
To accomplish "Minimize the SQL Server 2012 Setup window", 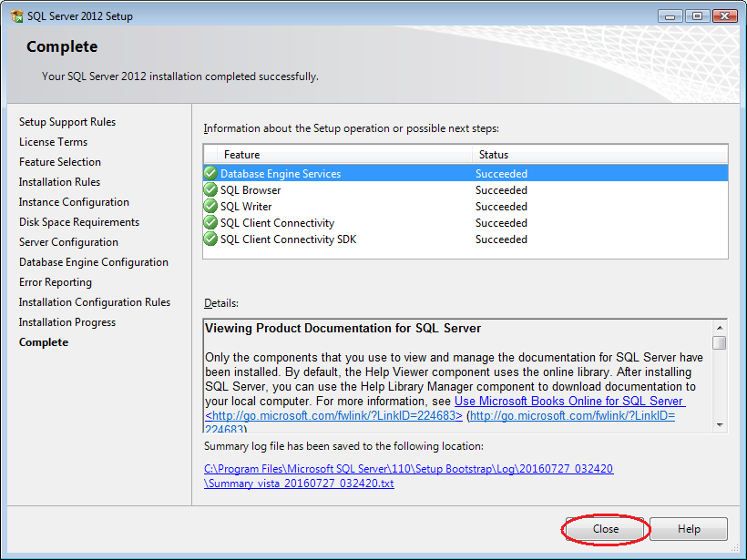I will [x=670, y=16].
